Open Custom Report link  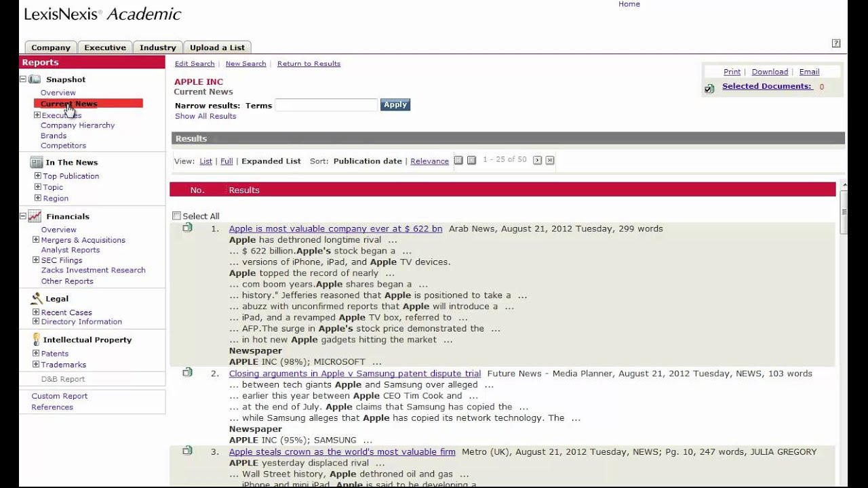coord(60,396)
